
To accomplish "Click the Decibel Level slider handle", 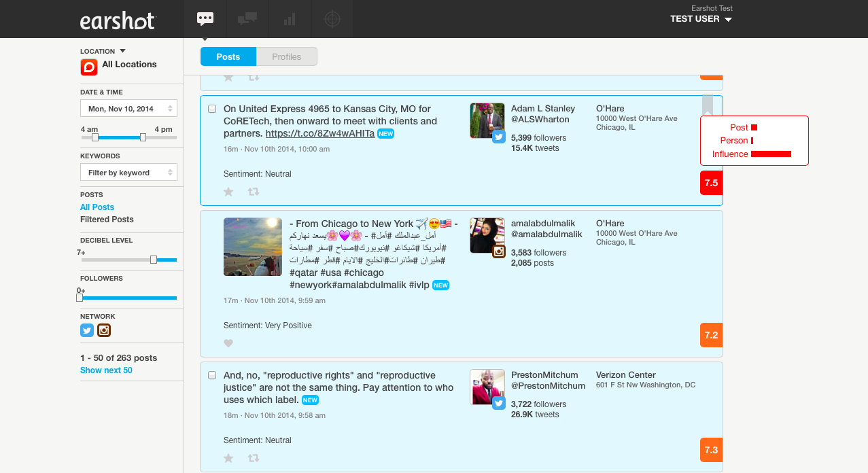I will (x=154, y=260).
